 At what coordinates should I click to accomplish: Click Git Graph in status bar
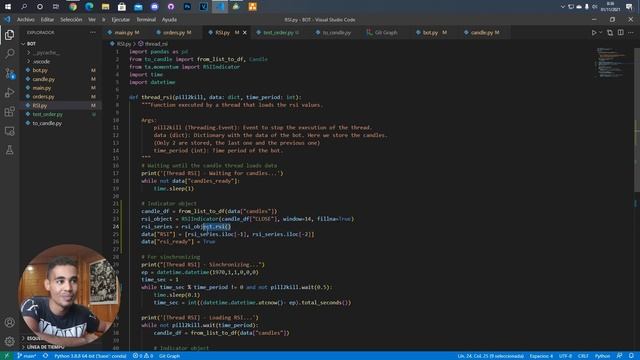pyautogui.click(x=169, y=356)
